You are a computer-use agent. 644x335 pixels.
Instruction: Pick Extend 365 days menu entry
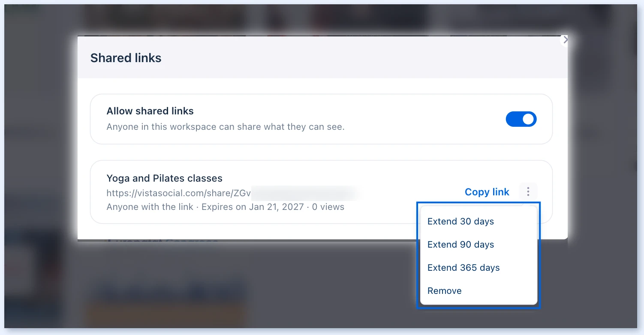point(478,268)
